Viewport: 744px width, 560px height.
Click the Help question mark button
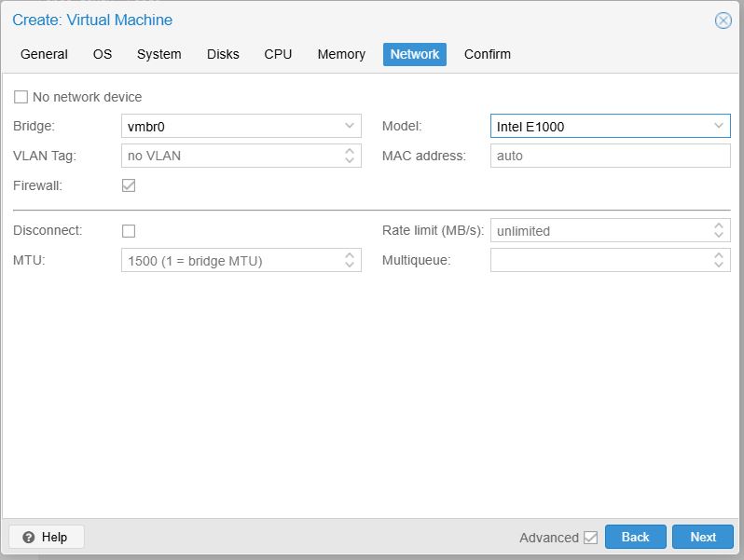click(x=46, y=537)
